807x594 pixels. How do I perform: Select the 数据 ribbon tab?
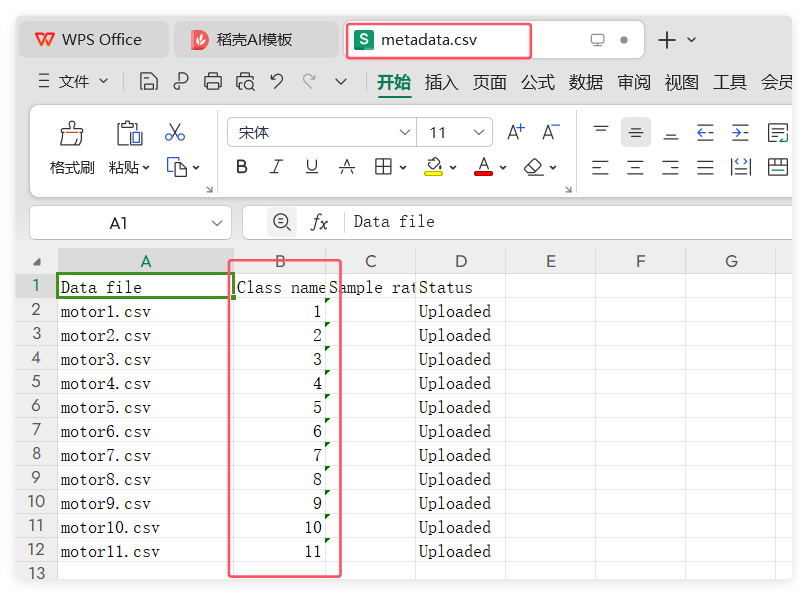[586, 82]
